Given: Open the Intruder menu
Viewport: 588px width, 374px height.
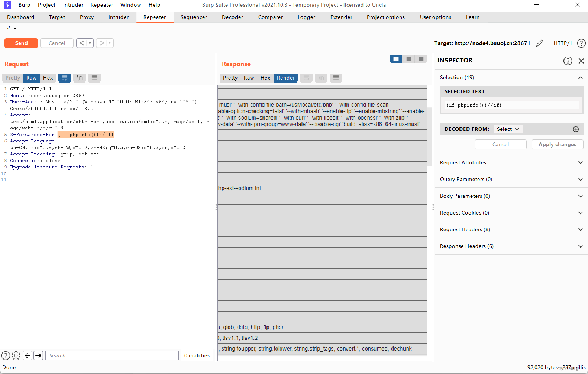Looking at the screenshot, I should tap(73, 5).
